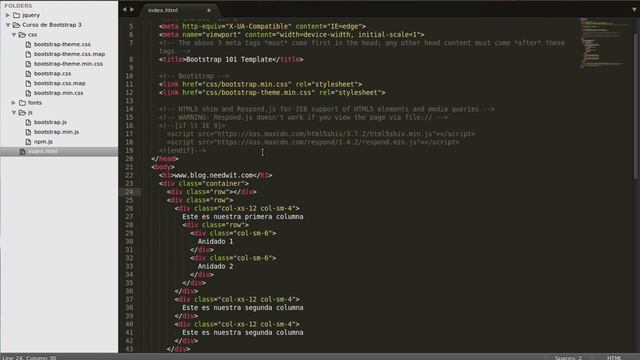
Task: Click file icon beside bootstrap.js
Action: (x=28, y=122)
